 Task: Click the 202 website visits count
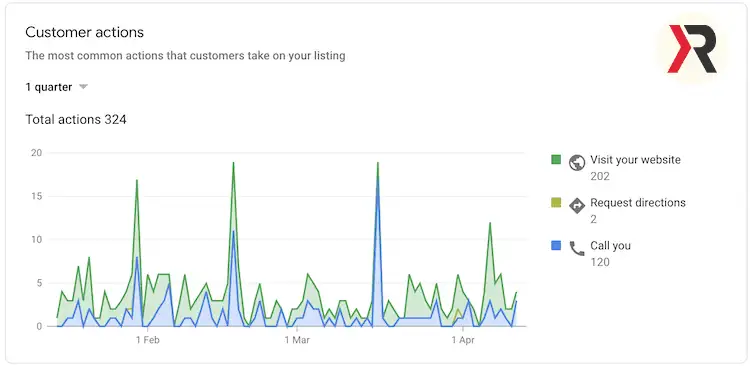[600, 177]
